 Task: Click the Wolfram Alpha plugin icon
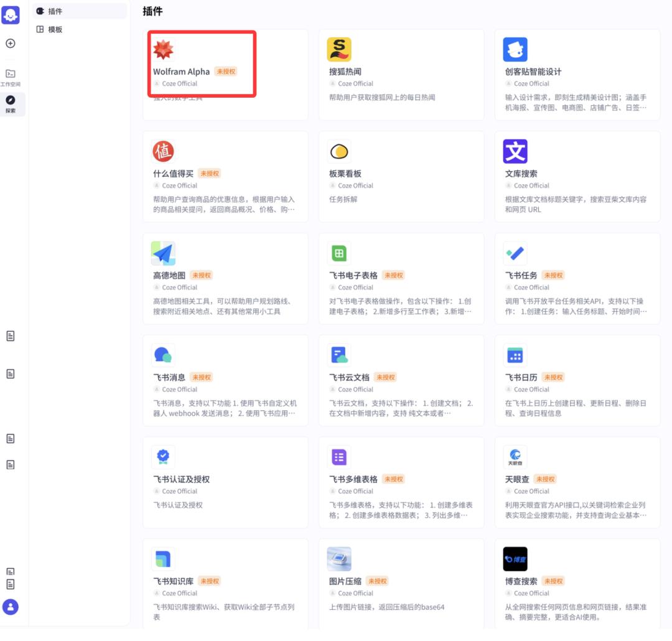coord(163,49)
